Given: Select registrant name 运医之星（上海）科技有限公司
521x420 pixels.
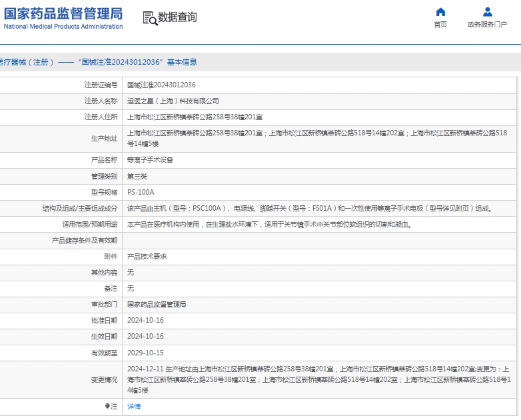Looking at the screenshot, I should pyautogui.click(x=173, y=101).
